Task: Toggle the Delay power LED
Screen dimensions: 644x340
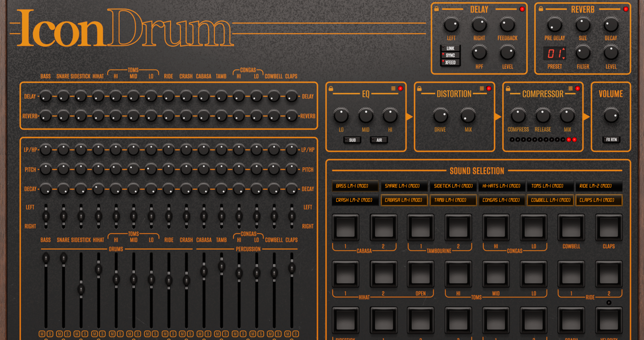Action: 522,9
